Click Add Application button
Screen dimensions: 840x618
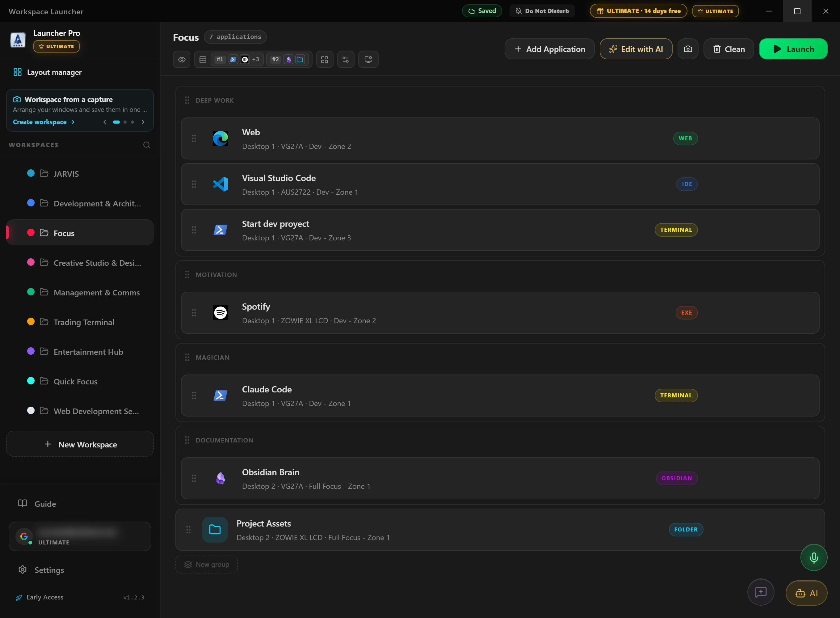tap(549, 49)
